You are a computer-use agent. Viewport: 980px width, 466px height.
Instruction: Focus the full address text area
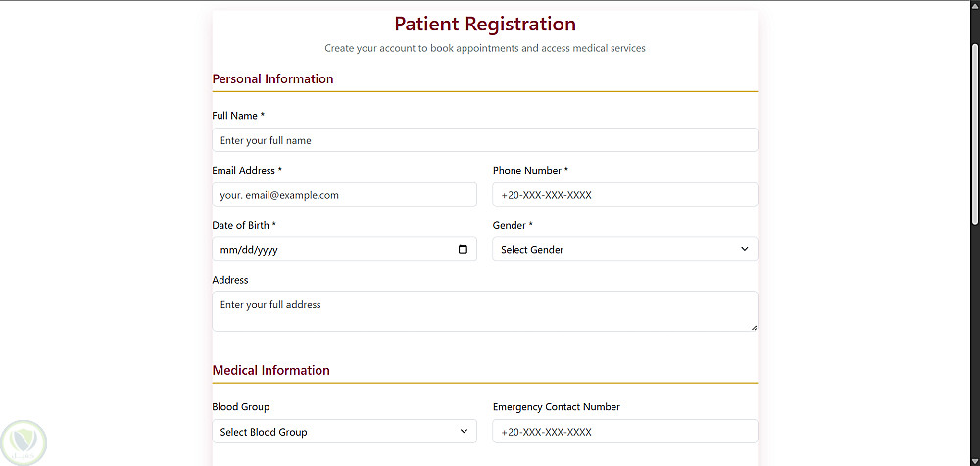[x=485, y=312]
